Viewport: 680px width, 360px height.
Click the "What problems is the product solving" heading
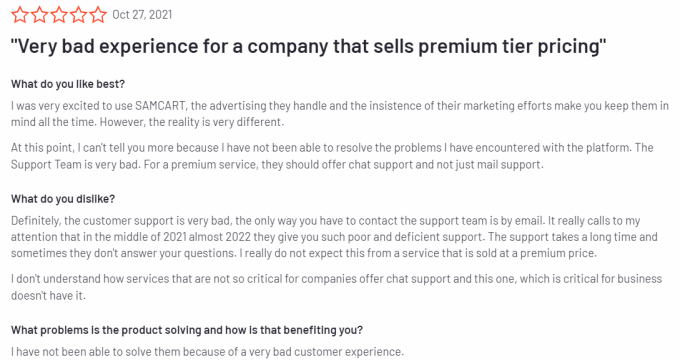coord(187,330)
